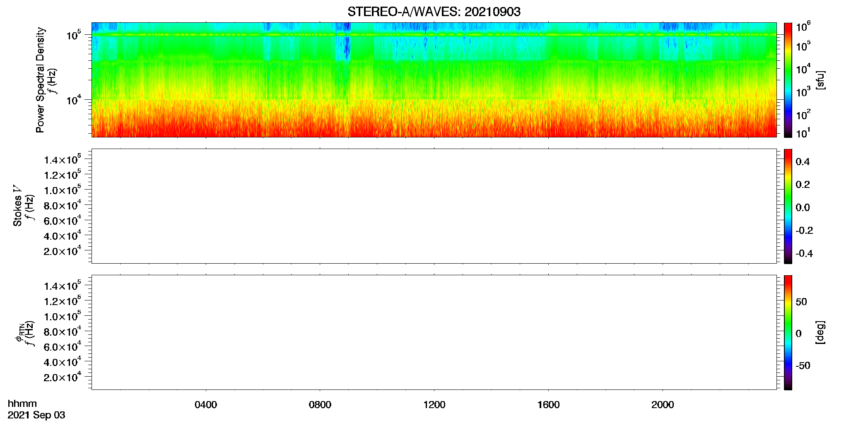Click the [deg] unit label
This screenshot has width=868, height=447.
click(820, 332)
